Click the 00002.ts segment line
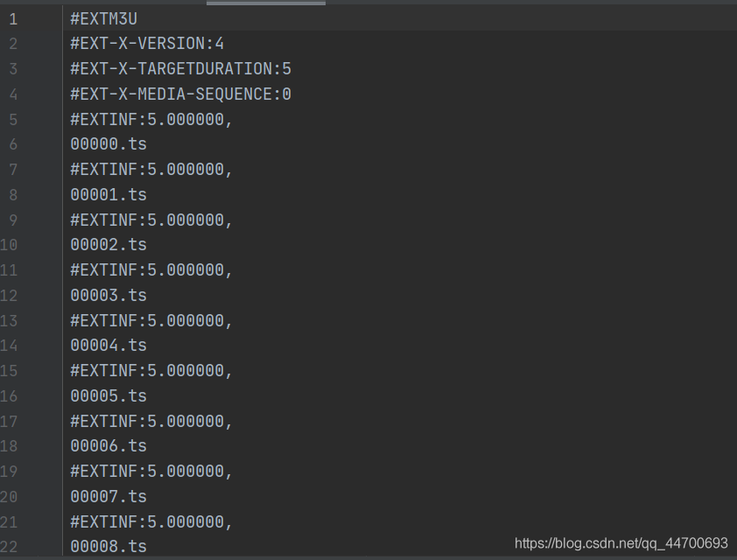737x560 pixels. (x=109, y=244)
